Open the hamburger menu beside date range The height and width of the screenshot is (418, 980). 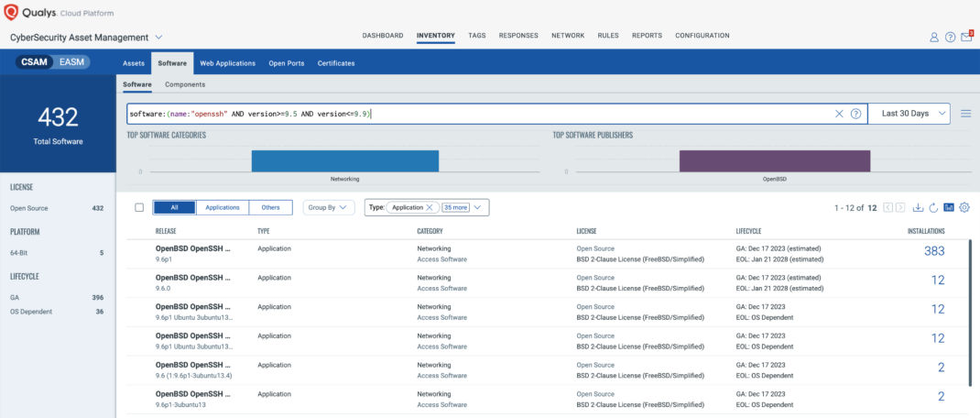tap(966, 114)
